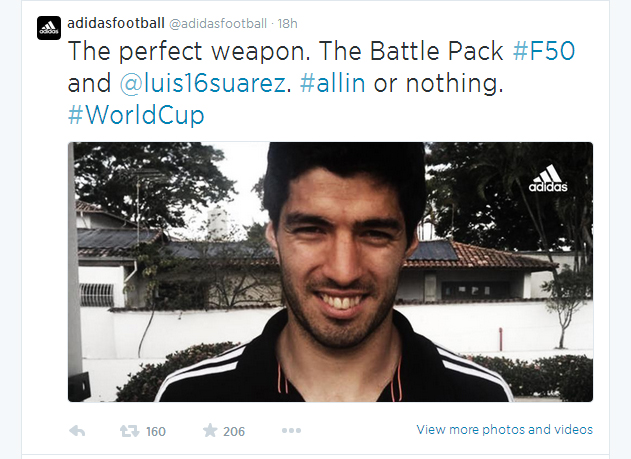
Task: Open the @luis16suarez mention
Action: [x=203, y=83]
